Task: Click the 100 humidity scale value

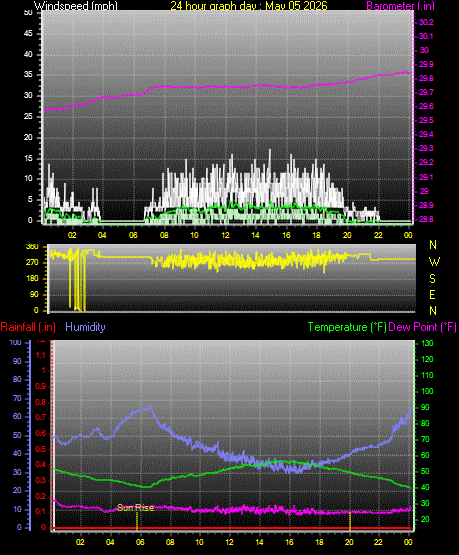Action: click(x=16, y=342)
